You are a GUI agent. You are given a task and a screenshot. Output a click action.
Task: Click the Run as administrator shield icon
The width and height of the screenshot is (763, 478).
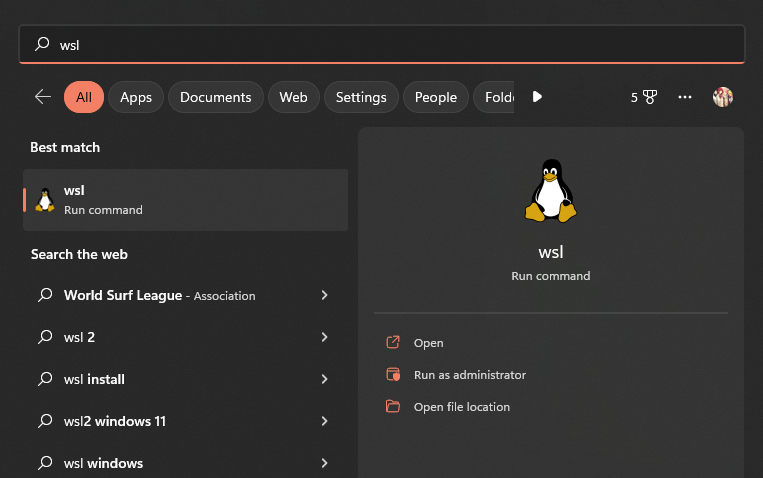click(x=393, y=374)
